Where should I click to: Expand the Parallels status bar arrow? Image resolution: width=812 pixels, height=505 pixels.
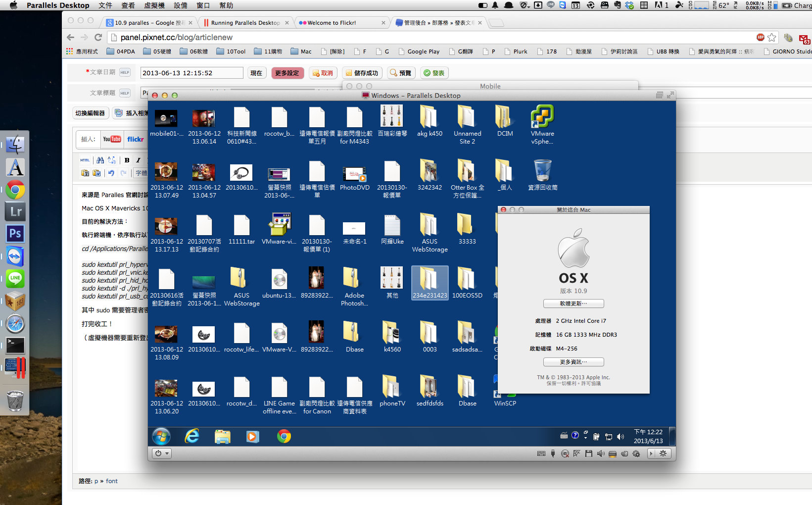coord(651,454)
